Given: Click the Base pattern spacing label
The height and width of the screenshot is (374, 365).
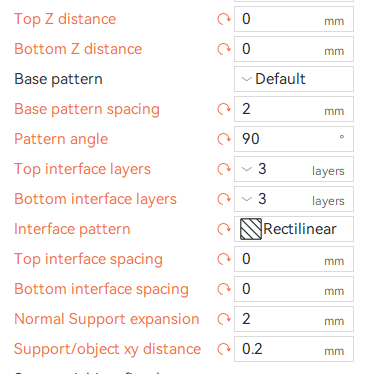Looking at the screenshot, I should pos(87,110).
